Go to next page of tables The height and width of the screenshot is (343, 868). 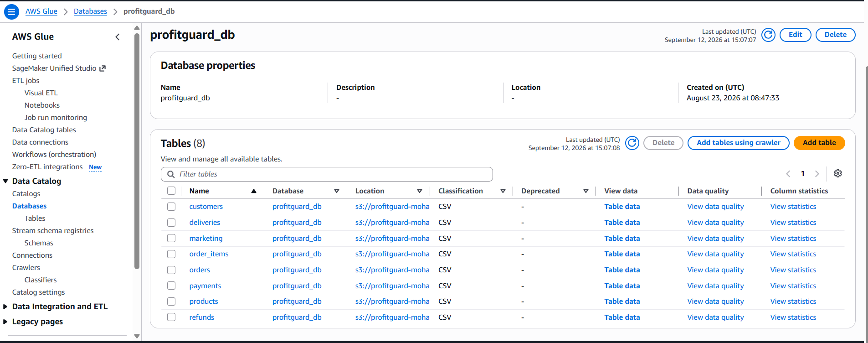tap(817, 174)
